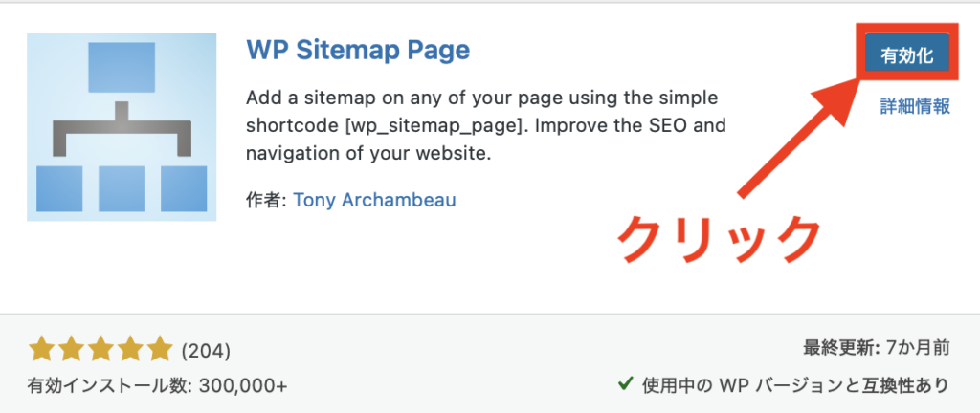The height and width of the screenshot is (413, 980).
Task: Click the (204) rating count
Action: tap(206, 350)
